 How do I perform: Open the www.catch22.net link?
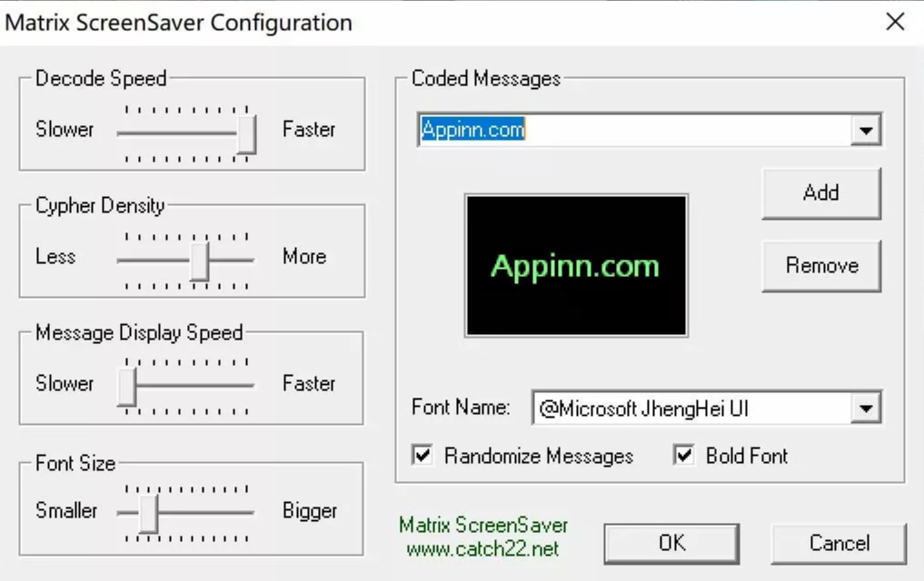pos(483,549)
